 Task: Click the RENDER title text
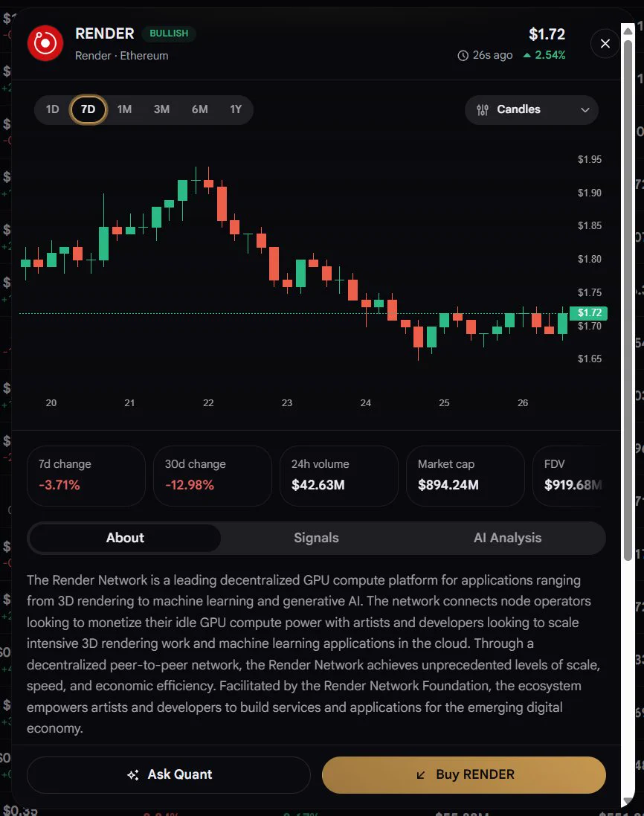(x=105, y=33)
